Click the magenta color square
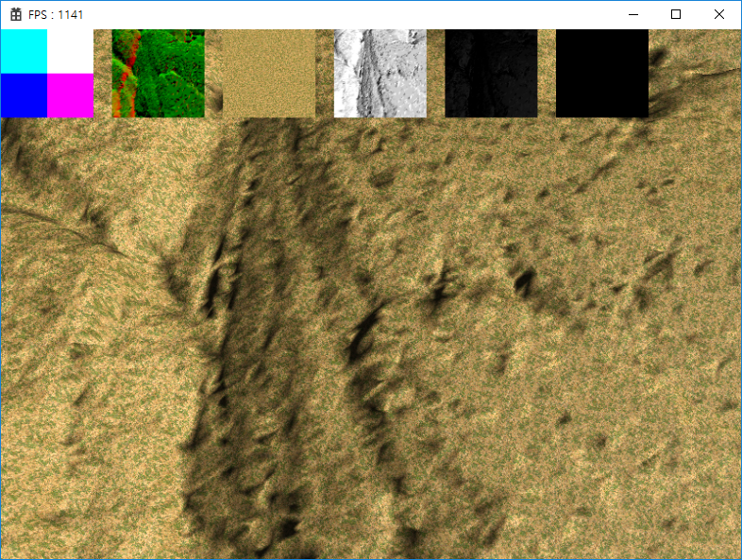 tap(71, 95)
